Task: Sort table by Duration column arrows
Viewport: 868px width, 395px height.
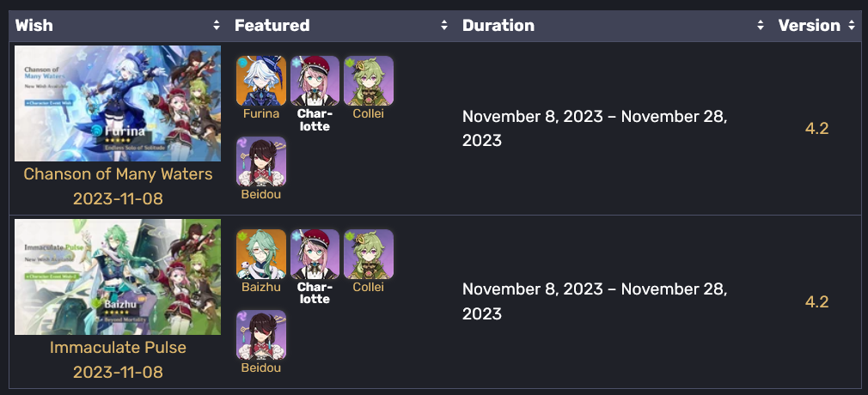Action: [x=761, y=25]
